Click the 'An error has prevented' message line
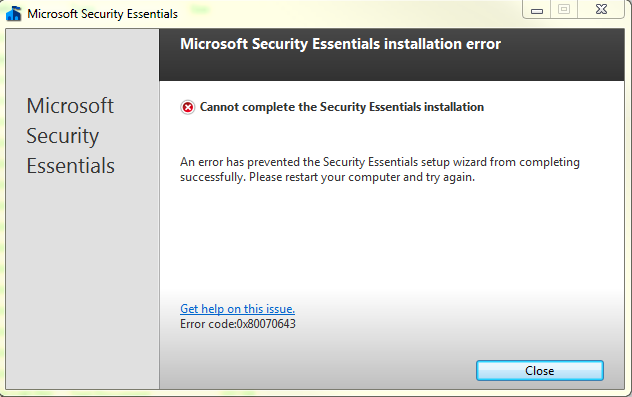Image resolution: width=632 pixels, height=397 pixels. coord(380,162)
